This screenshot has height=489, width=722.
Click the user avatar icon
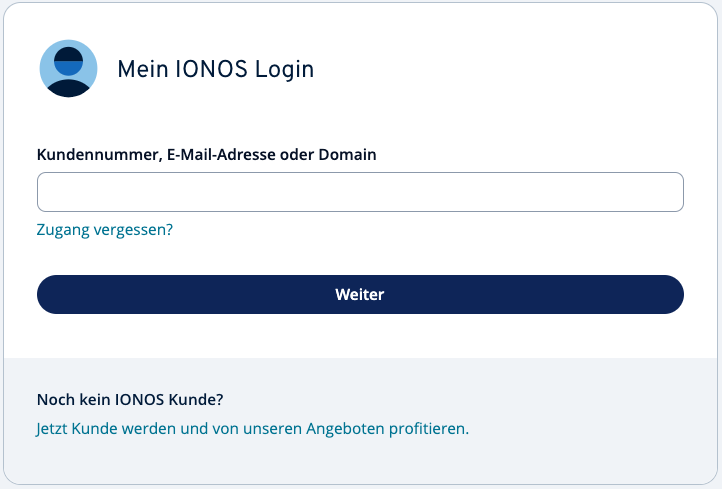pos(68,69)
